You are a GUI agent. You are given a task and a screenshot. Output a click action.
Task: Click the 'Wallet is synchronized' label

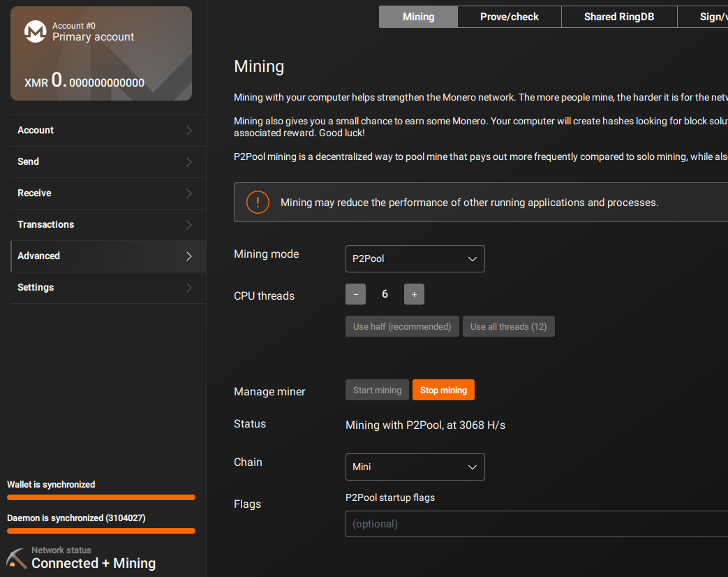point(51,485)
